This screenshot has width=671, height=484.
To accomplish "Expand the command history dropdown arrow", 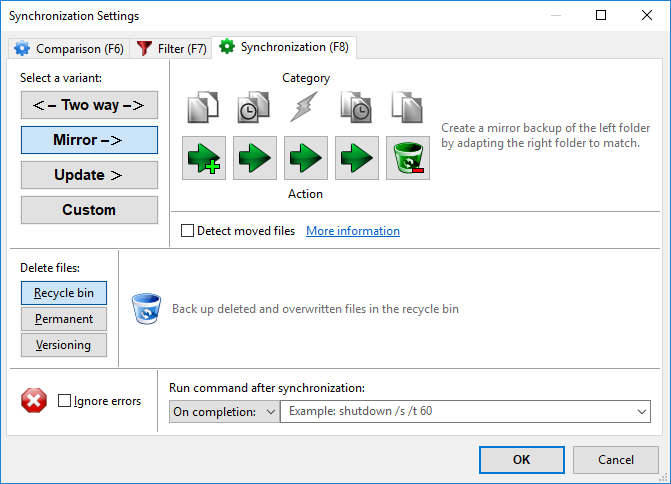I will point(641,412).
